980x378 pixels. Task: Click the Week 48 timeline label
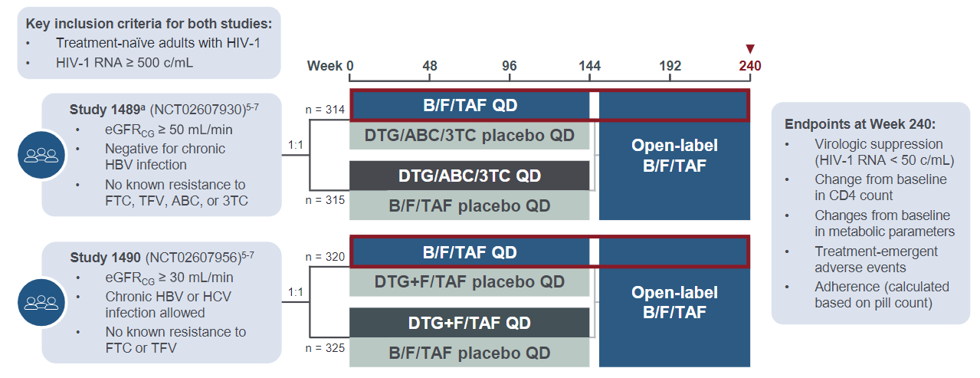430,66
